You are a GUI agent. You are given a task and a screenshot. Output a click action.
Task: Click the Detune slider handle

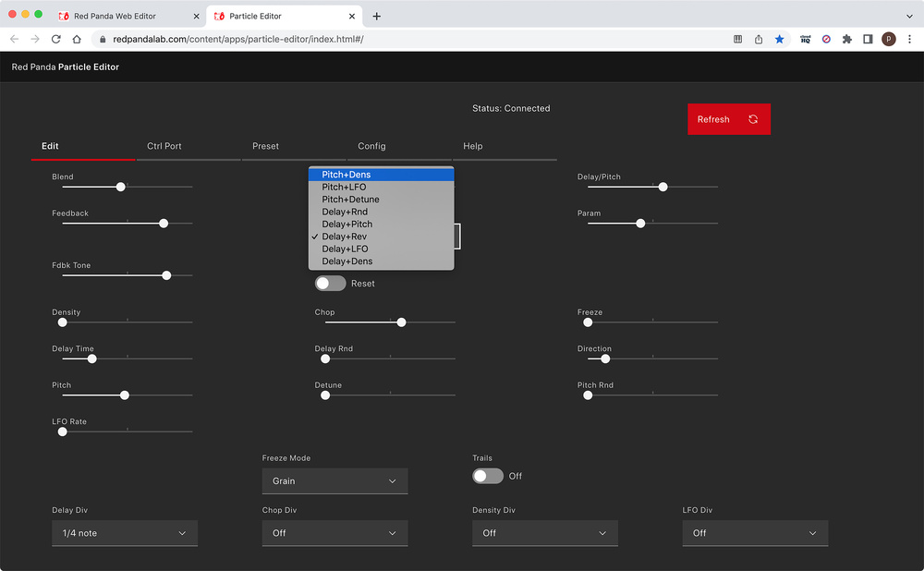[325, 395]
